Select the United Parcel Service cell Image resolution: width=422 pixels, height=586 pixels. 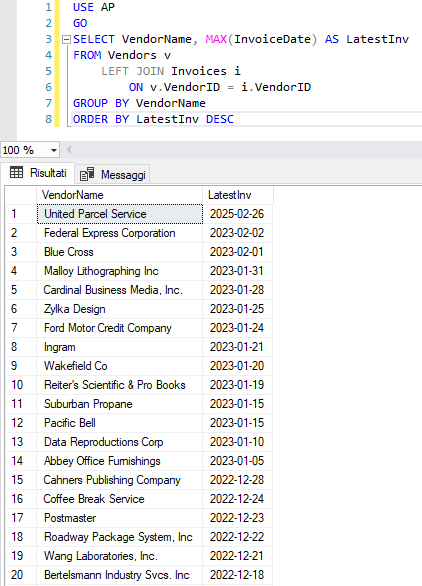point(120,214)
